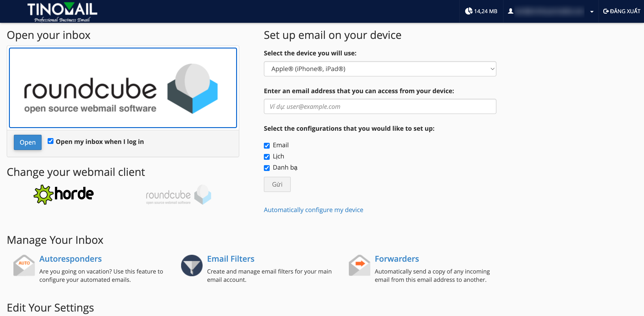This screenshot has height=316, width=644.
Task: Select the small Roundcube client logo
Action: click(x=178, y=195)
